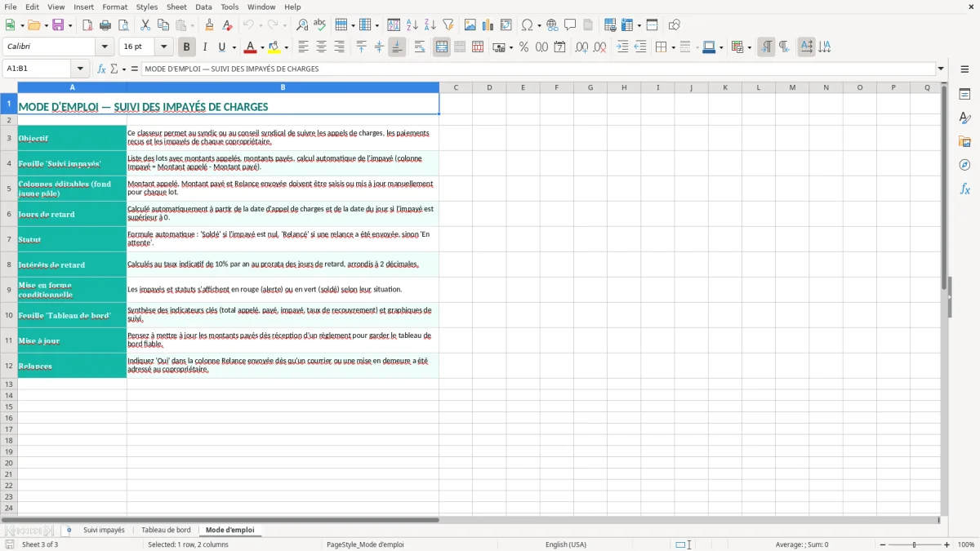This screenshot has width=980, height=551.
Task: Open the Data menu
Action: pyautogui.click(x=203, y=7)
